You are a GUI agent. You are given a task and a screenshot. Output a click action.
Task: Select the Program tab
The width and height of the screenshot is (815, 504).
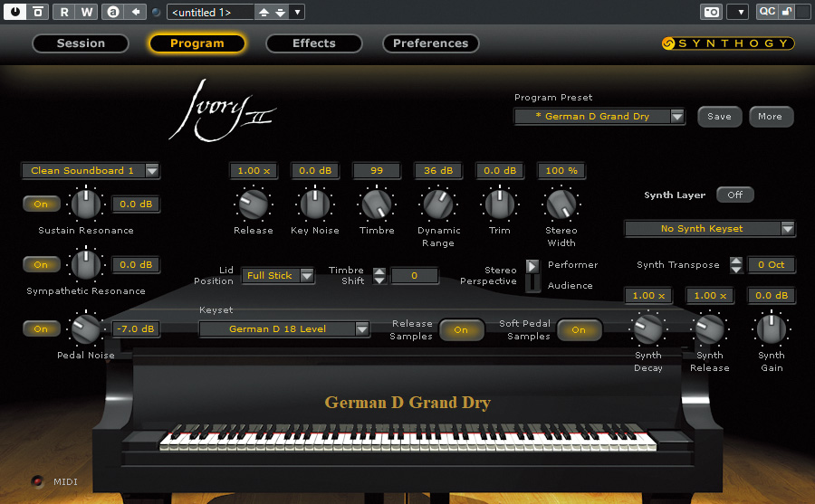pos(197,43)
